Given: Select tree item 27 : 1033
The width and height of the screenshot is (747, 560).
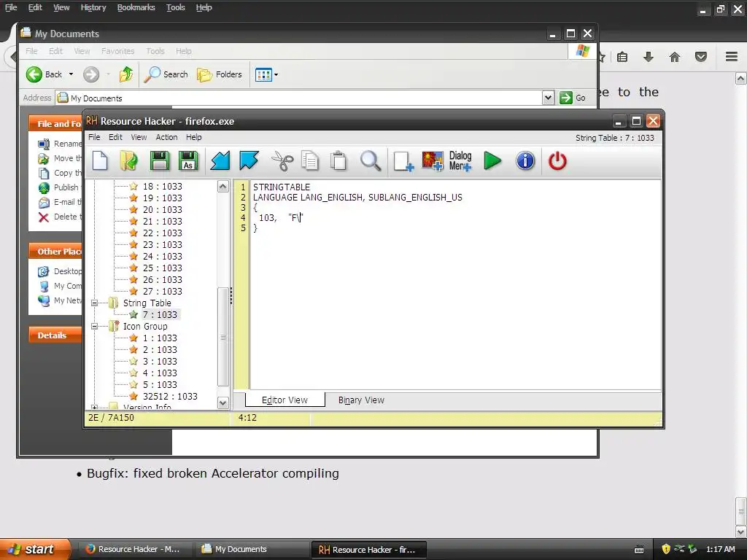Looking at the screenshot, I should point(163,291).
